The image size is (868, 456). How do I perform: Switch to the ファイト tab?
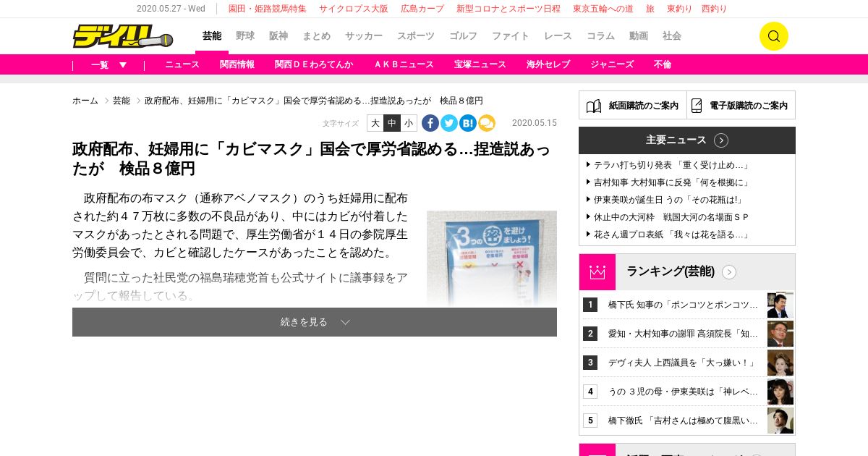511,36
